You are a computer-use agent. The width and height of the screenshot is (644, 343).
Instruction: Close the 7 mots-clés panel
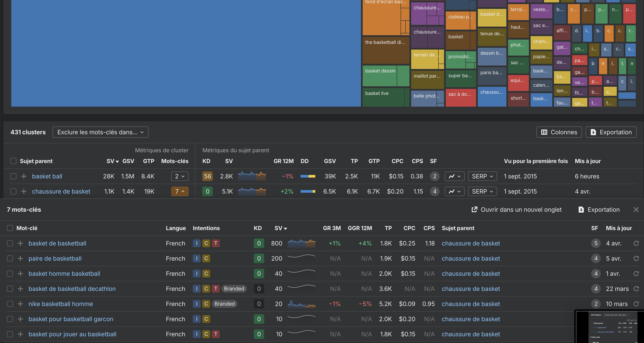636,210
